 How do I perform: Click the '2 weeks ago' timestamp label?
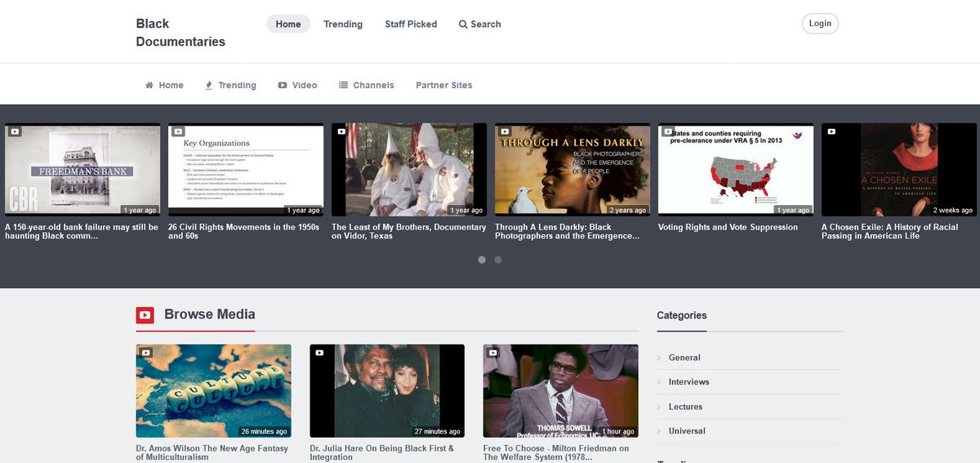click(x=953, y=210)
